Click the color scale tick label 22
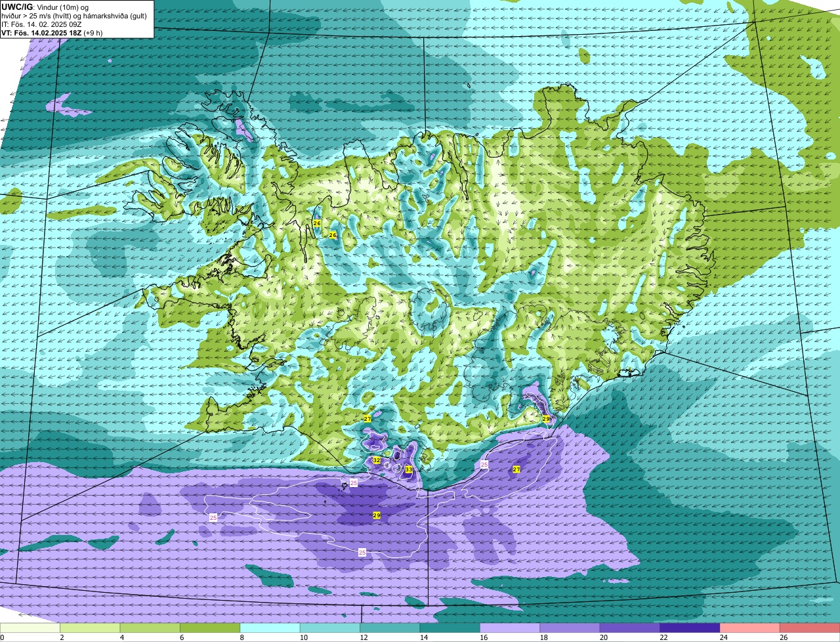Image resolution: width=840 pixels, height=642 pixels. pyautogui.click(x=662, y=637)
